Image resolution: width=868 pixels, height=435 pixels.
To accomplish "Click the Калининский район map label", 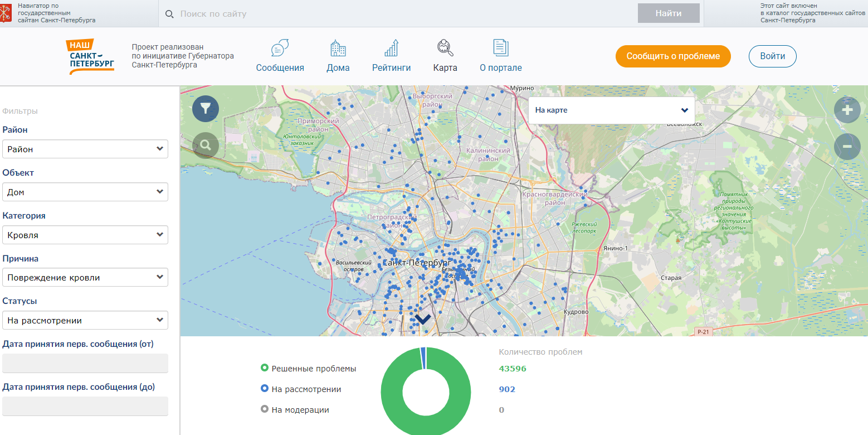I will 488,154.
